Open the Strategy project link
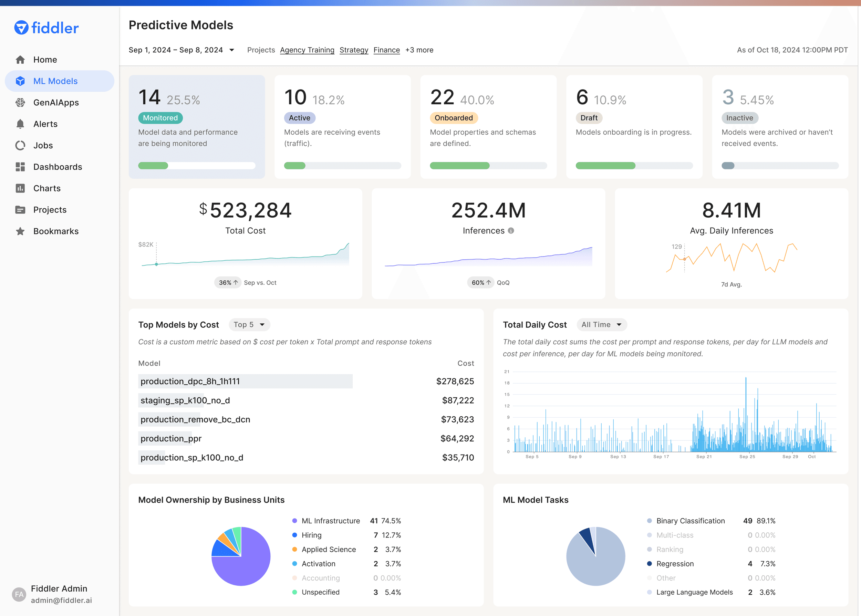The image size is (861, 616). click(354, 50)
